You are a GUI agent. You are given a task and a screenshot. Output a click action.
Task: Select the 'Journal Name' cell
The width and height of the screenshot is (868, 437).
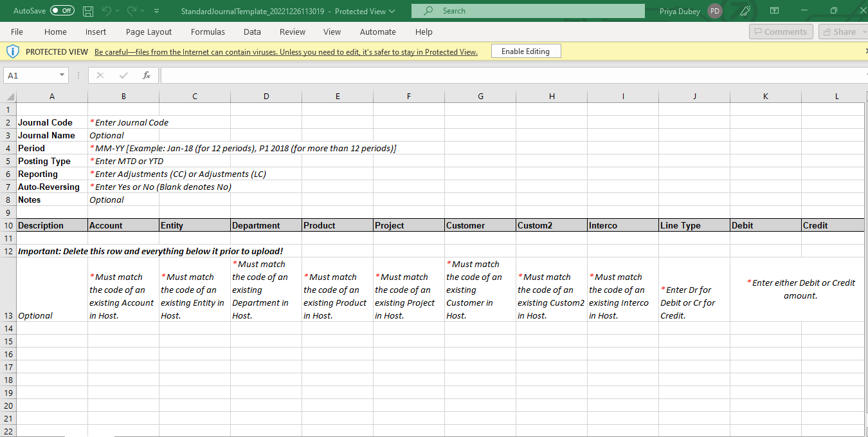point(52,135)
